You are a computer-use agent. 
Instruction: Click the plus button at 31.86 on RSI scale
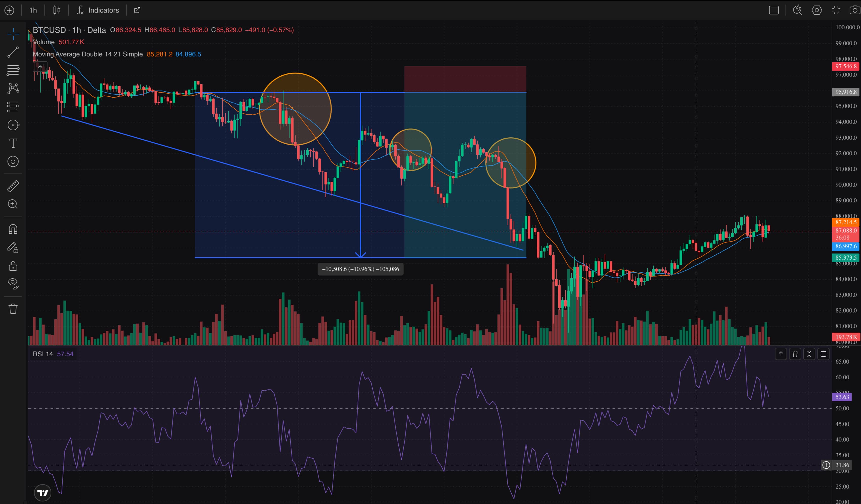click(x=826, y=465)
